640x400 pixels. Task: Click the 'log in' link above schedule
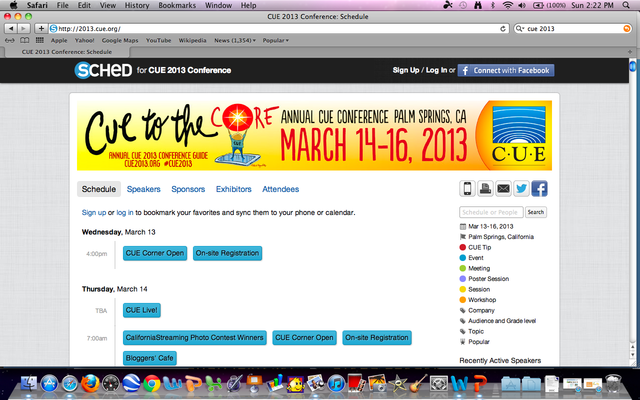coord(125,213)
